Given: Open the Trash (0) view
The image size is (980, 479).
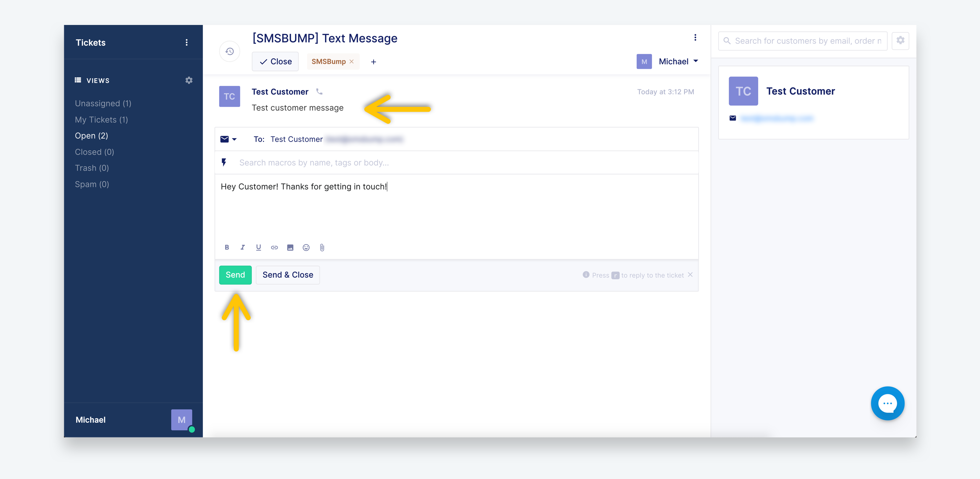Looking at the screenshot, I should point(92,168).
